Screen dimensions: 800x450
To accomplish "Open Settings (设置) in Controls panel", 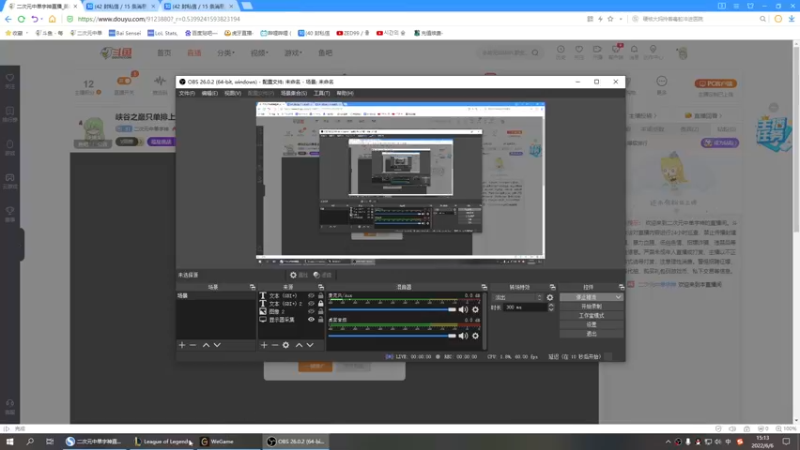I will (591, 324).
